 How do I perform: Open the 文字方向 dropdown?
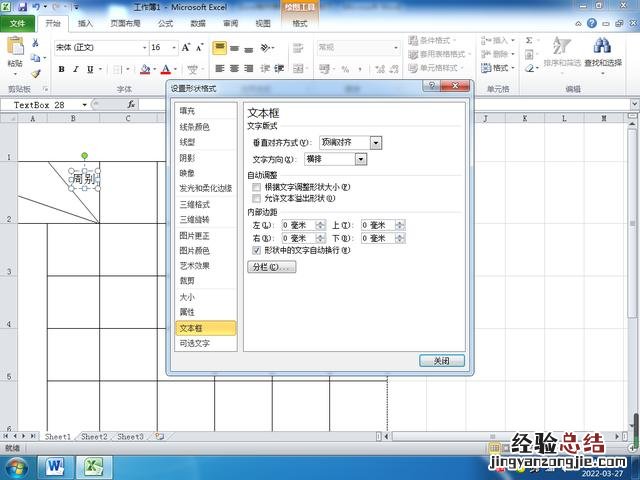click(361, 159)
